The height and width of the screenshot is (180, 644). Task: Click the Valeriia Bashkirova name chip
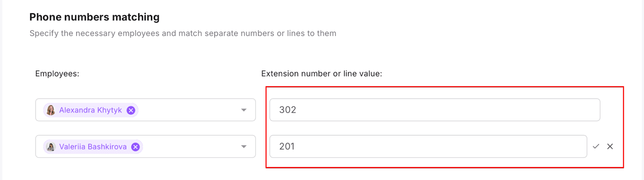click(93, 147)
